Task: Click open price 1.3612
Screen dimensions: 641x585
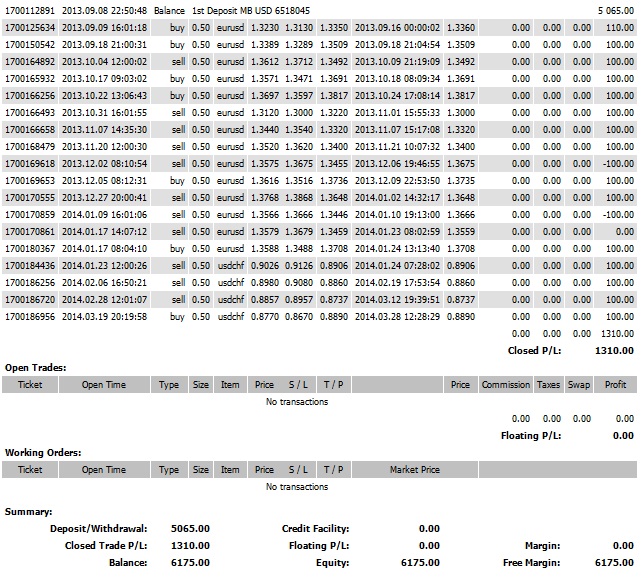Action: 265,62
